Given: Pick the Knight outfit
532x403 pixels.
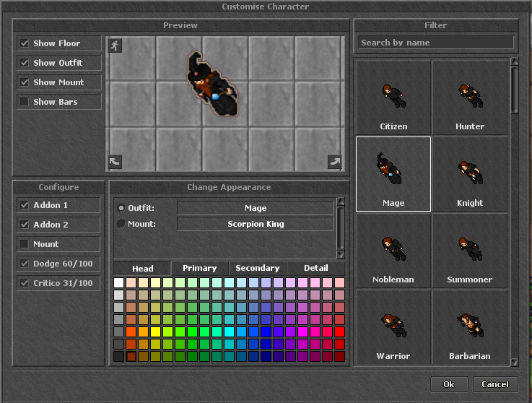Looking at the screenshot, I should click(x=470, y=174).
